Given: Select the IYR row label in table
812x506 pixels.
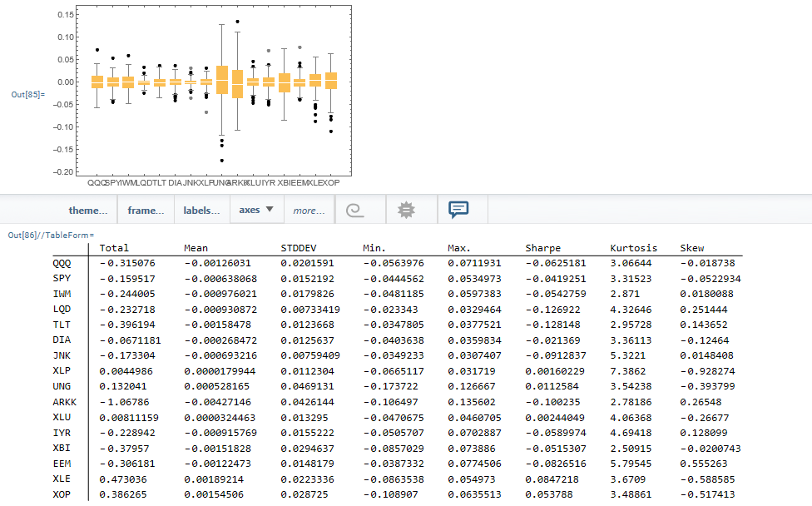Looking at the screenshot, I should click(62, 433).
